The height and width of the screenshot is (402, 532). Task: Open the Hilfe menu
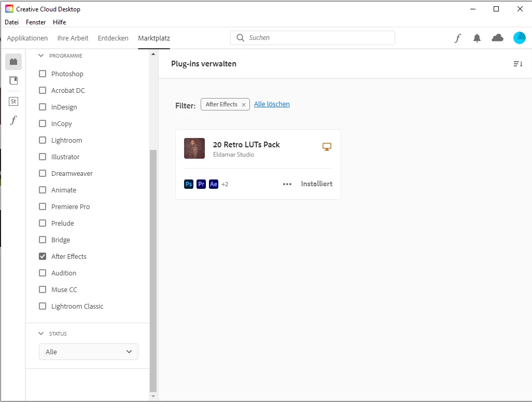pos(60,22)
